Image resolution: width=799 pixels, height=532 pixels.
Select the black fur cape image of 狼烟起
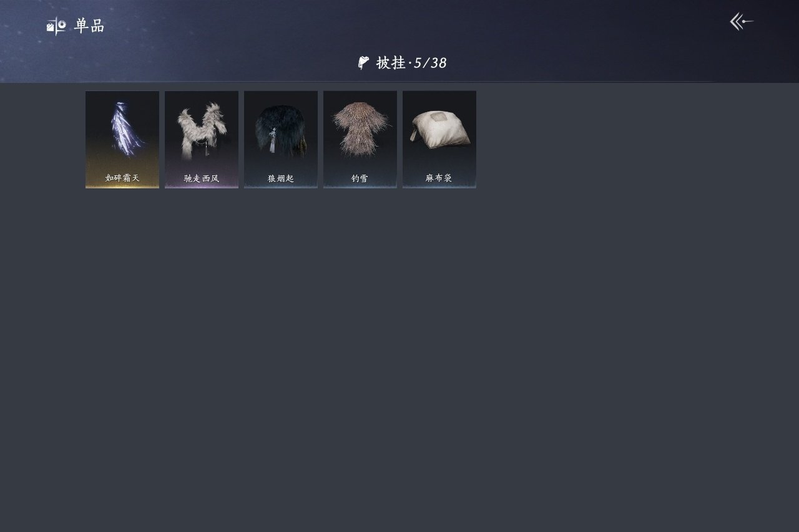coord(281,130)
